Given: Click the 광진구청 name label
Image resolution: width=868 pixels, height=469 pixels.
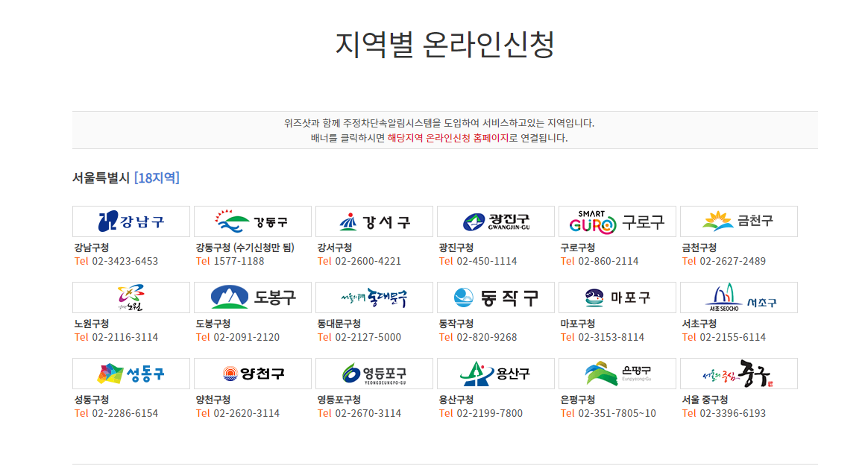Looking at the screenshot, I should [456, 248].
